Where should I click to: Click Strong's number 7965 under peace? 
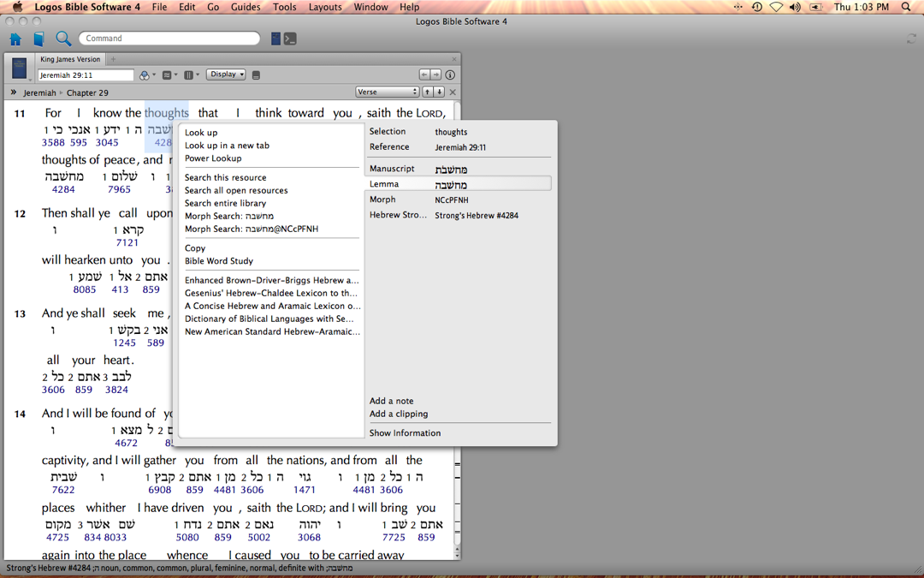pos(119,189)
